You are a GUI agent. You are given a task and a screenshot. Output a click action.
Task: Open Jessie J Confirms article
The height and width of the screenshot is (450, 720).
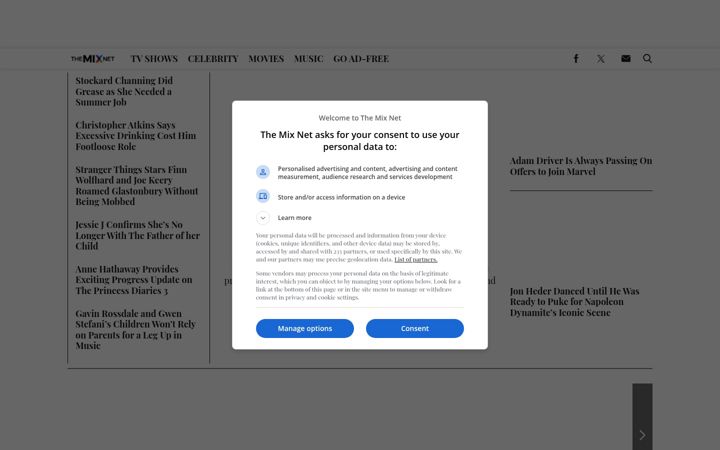(137, 235)
